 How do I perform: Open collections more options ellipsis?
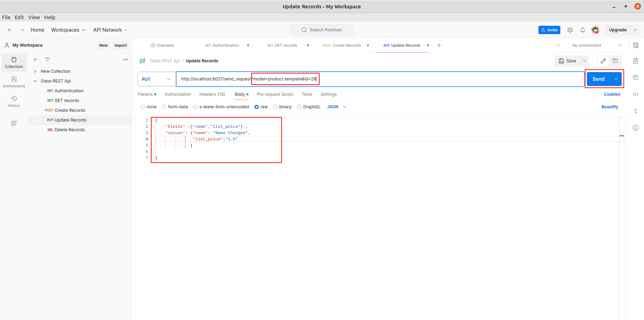(125, 60)
